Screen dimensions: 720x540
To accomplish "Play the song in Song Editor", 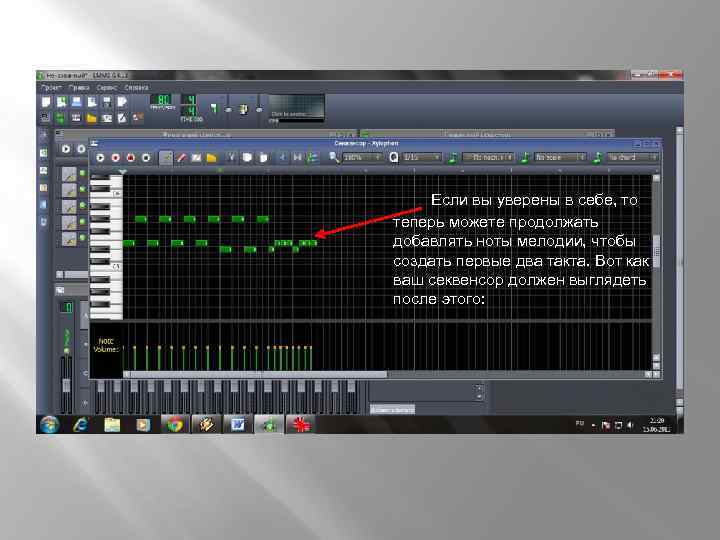I will (x=66, y=149).
